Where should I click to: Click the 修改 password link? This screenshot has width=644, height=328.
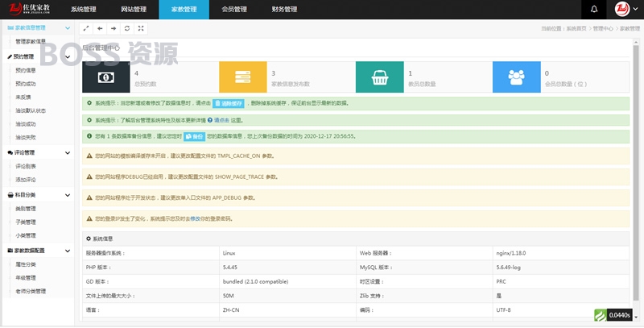195,219
